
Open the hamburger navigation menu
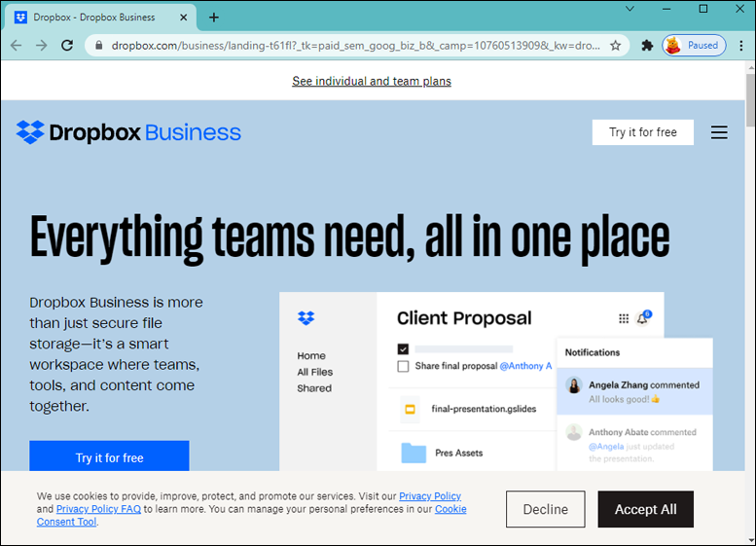719,132
